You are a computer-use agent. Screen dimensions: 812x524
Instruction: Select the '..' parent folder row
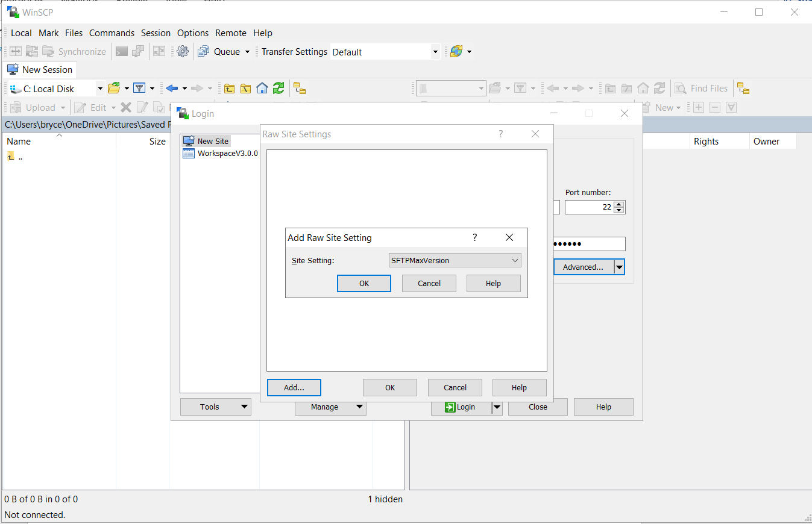pyautogui.click(x=15, y=157)
